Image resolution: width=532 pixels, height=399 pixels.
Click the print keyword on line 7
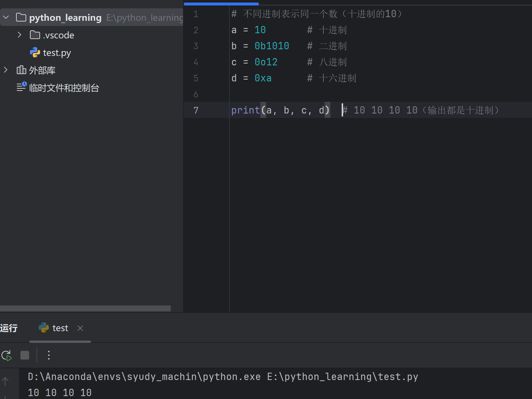(246, 110)
